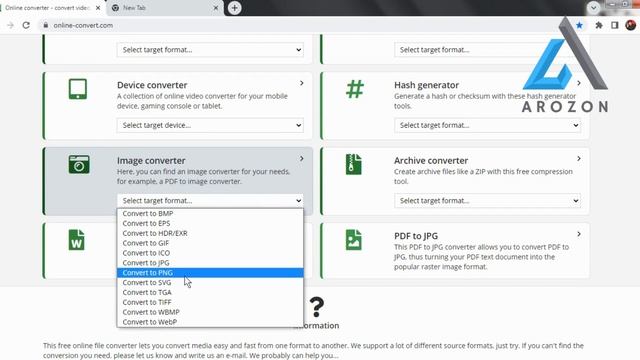
Task: Click the Hash generator heading
Action: click(427, 85)
